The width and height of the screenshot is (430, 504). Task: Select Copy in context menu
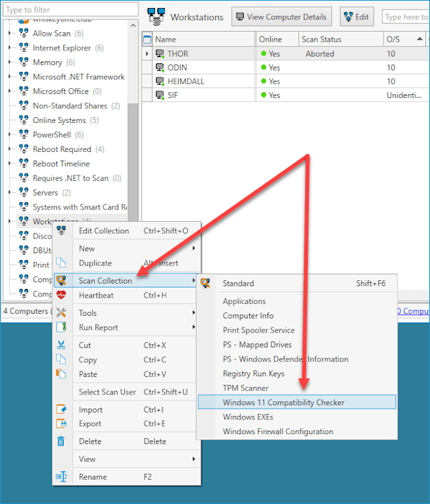pos(88,360)
